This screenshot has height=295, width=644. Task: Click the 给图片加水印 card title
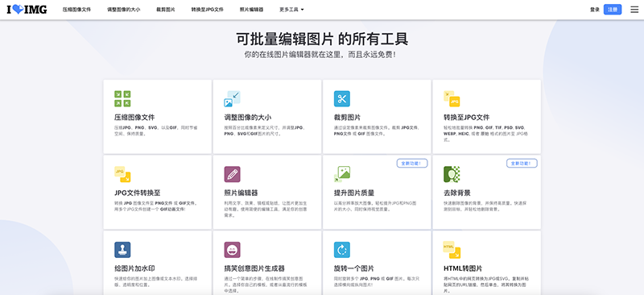pyautogui.click(x=134, y=268)
